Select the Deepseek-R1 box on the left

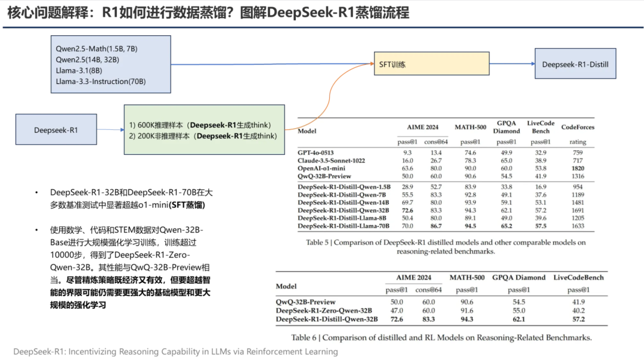(x=55, y=129)
